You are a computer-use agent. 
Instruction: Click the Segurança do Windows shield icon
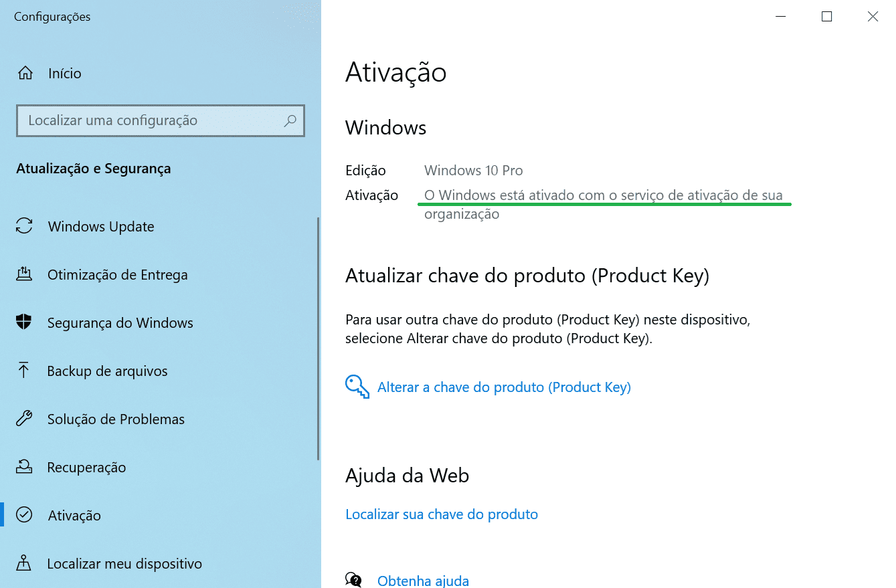coord(24,322)
